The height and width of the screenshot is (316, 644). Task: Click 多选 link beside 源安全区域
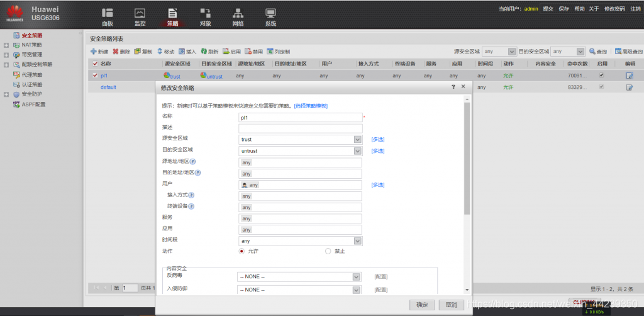pyautogui.click(x=378, y=140)
